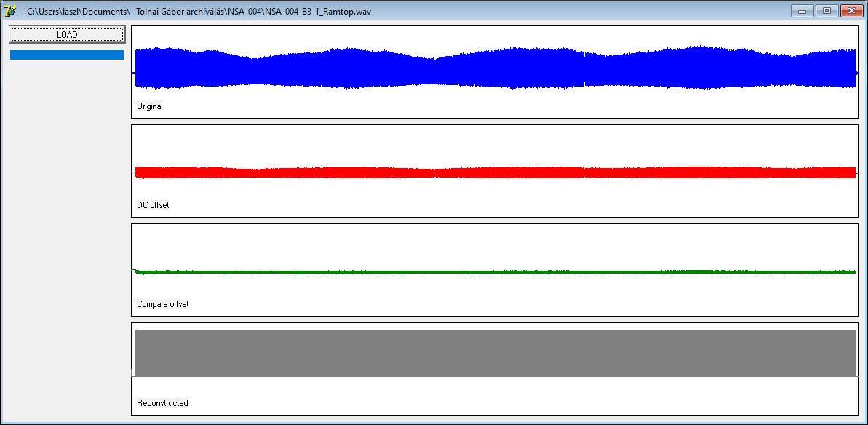Image resolution: width=868 pixels, height=425 pixels.
Task: Maximize the application window
Action: [827, 10]
